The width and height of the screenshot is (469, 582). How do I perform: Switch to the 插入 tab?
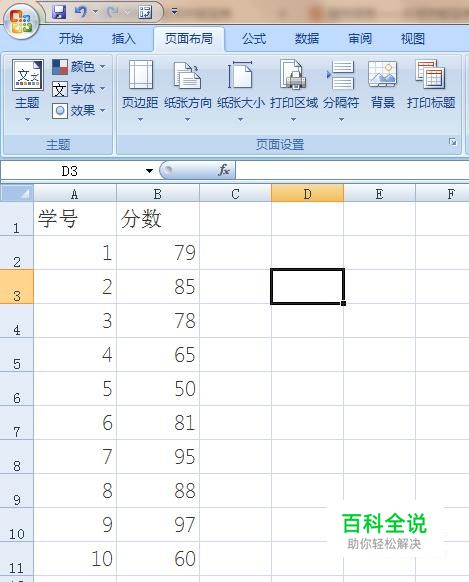(x=124, y=39)
